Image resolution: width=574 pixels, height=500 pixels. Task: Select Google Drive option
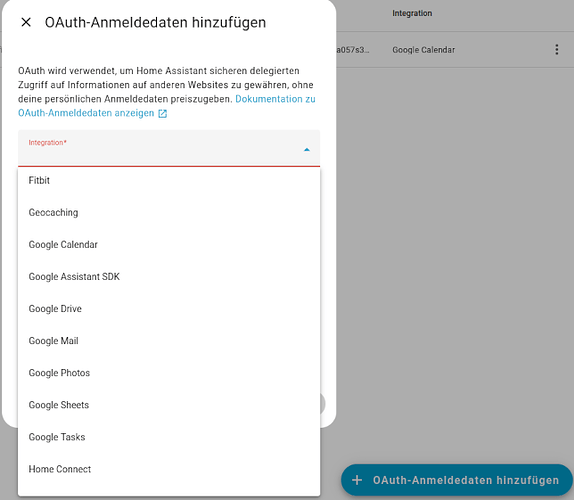point(169,309)
